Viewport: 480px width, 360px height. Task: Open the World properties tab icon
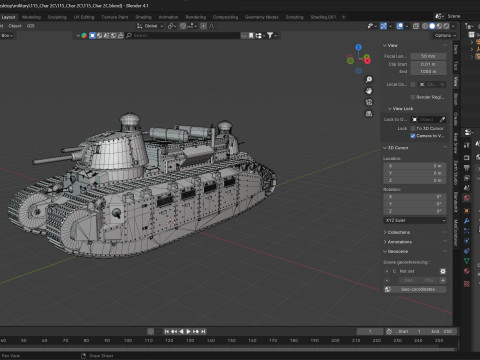pyautogui.click(x=467, y=198)
